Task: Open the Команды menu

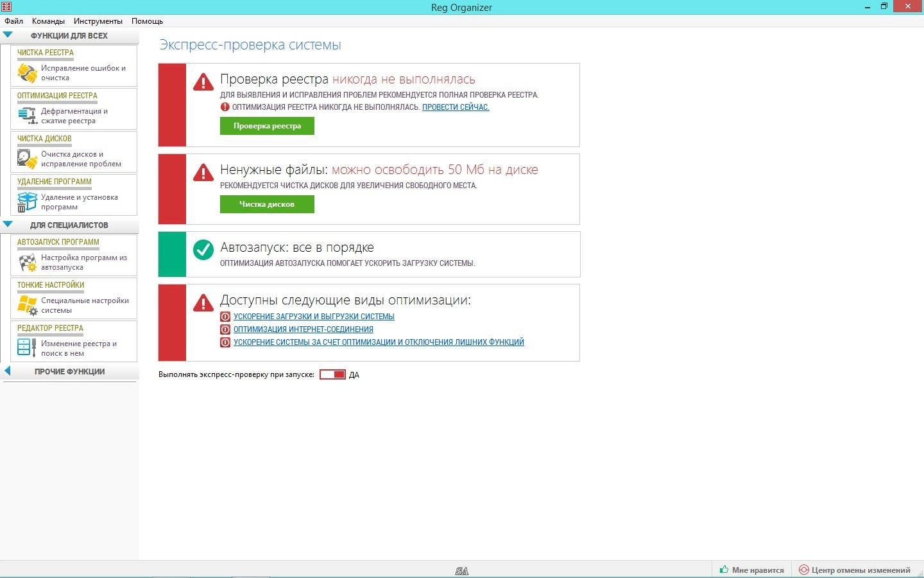Action: click(x=48, y=21)
